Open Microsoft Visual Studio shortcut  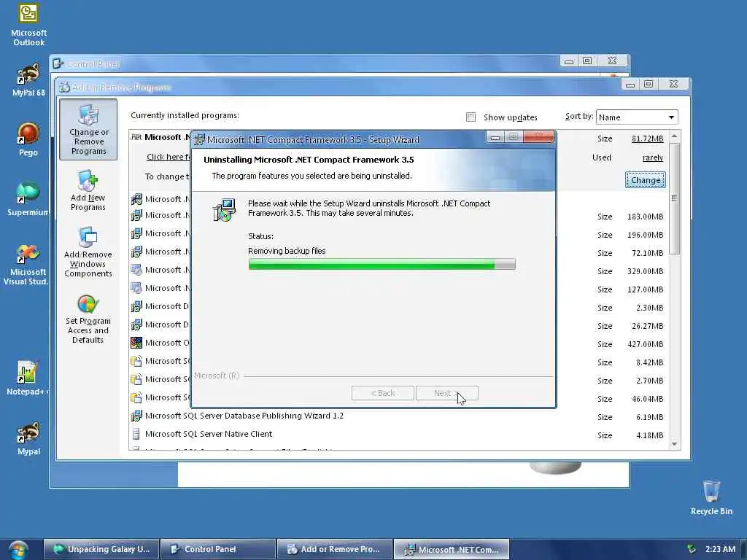[27, 264]
